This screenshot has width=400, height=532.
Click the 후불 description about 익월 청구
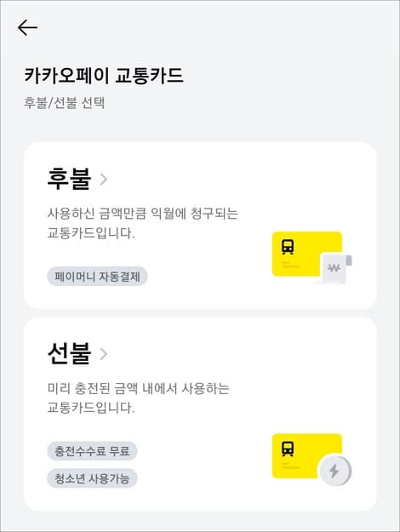pos(142,223)
